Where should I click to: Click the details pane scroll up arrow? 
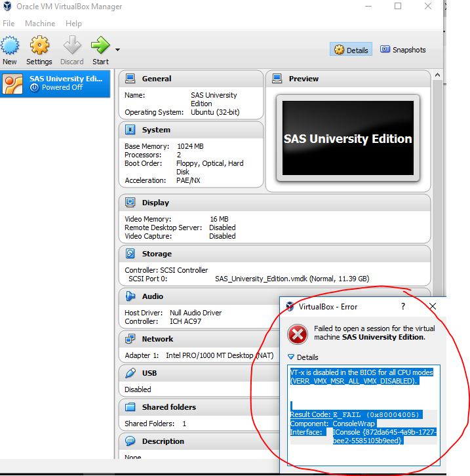[x=437, y=75]
